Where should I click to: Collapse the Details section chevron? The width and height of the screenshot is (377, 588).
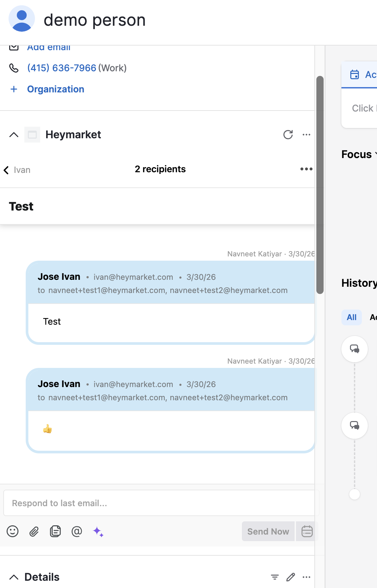click(14, 577)
